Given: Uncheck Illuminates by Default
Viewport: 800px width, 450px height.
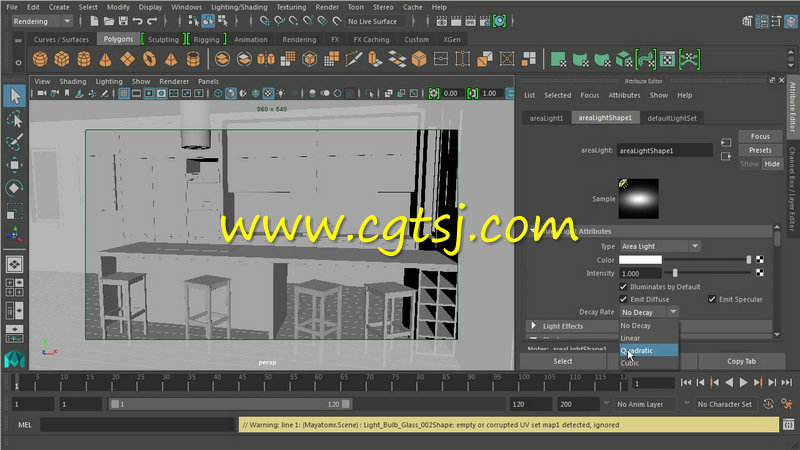Looking at the screenshot, I should (623, 287).
